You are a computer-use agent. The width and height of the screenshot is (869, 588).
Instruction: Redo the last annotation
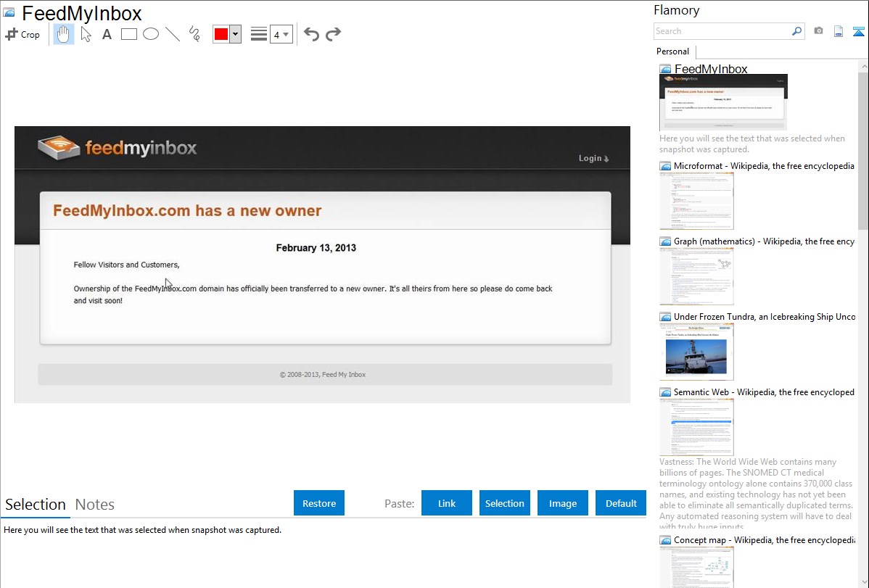click(x=333, y=34)
